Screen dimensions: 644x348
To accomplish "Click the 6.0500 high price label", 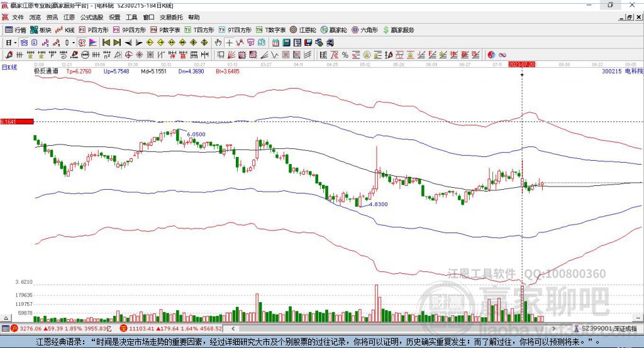I will tap(196, 134).
